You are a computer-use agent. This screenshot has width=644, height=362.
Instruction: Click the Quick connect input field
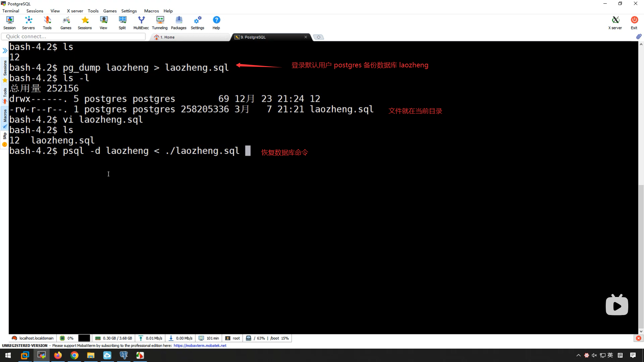(x=74, y=37)
